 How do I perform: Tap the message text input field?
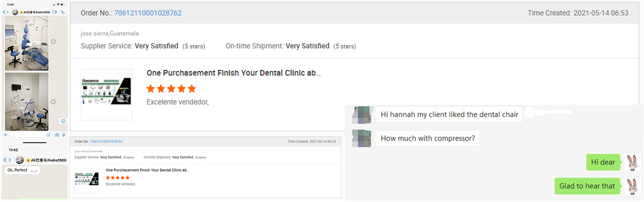coord(27,135)
